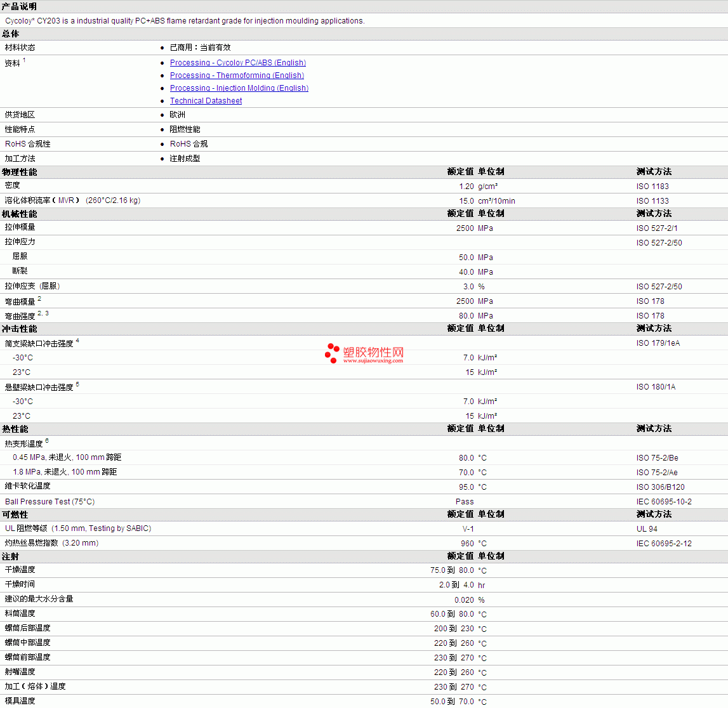Click the 断裂 value 40.0 MPa
Viewport: 728px width, 708px height.
coord(476,272)
